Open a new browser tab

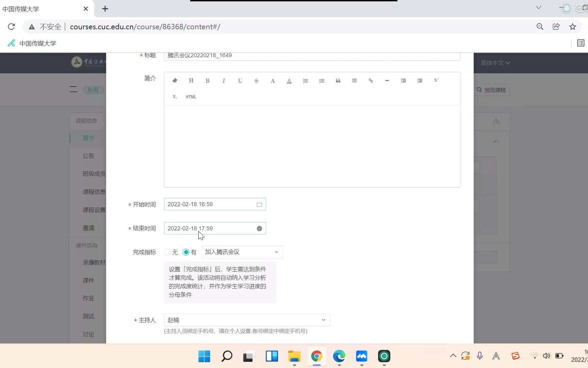[105, 9]
